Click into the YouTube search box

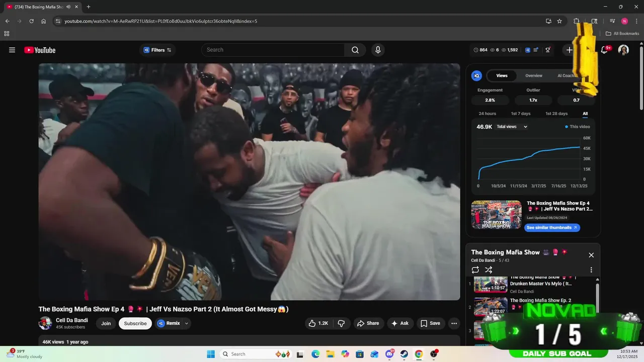pos(273,50)
